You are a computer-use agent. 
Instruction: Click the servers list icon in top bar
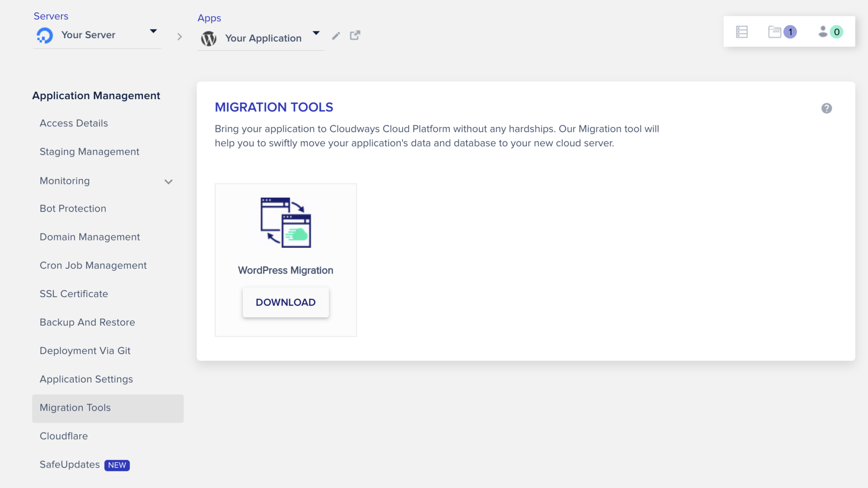[x=742, y=32]
